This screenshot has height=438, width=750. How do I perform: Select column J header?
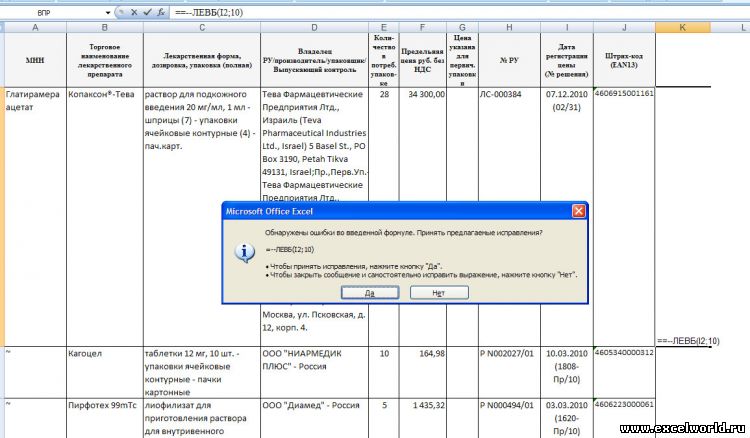click(x=624, y=27)
